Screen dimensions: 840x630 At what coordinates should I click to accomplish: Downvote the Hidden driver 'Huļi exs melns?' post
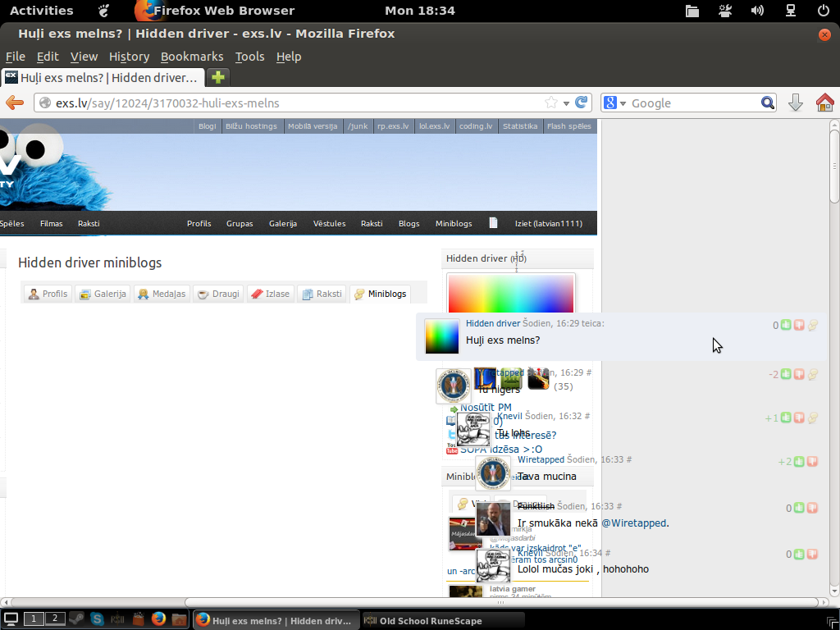799,326
